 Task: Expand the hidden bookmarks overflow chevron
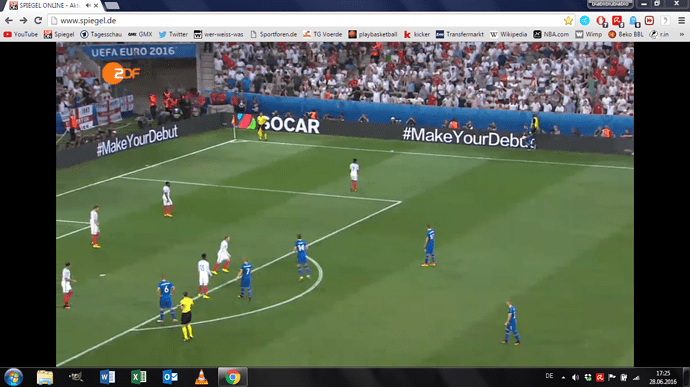click(x=682, y=34)
